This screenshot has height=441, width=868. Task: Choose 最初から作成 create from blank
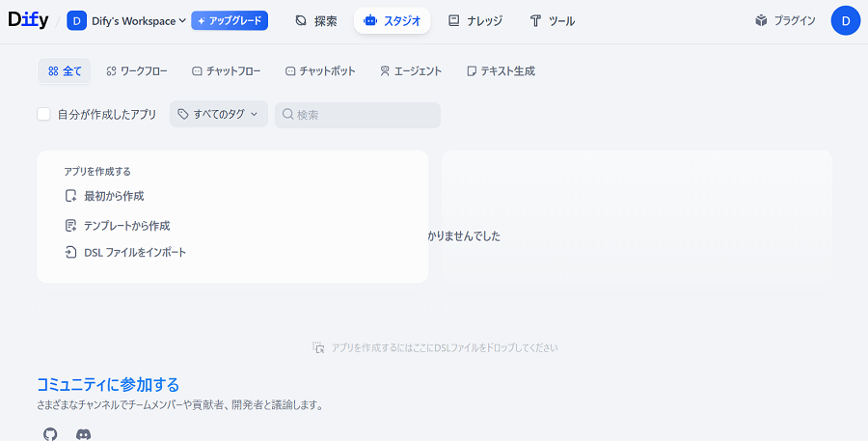point(104,196)
